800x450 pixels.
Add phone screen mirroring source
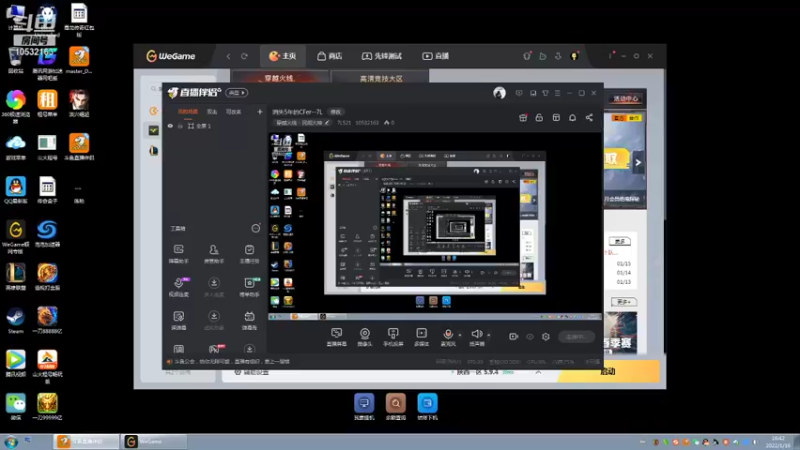pos(393,337)
